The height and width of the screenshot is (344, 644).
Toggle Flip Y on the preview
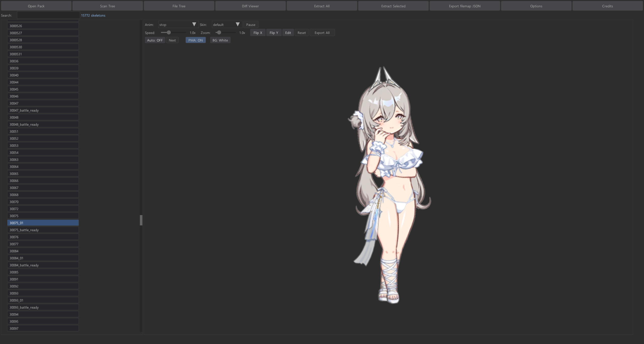pos(274,33)
